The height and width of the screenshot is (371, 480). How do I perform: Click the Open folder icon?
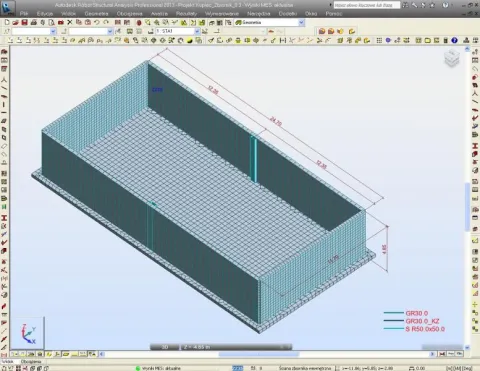click(15, 22)
